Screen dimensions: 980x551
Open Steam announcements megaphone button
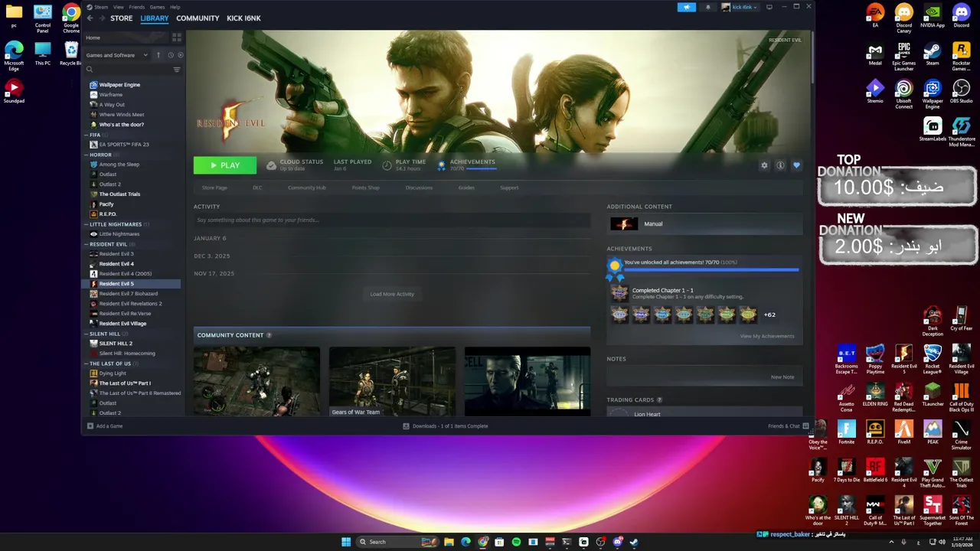(x=686, y=7)
